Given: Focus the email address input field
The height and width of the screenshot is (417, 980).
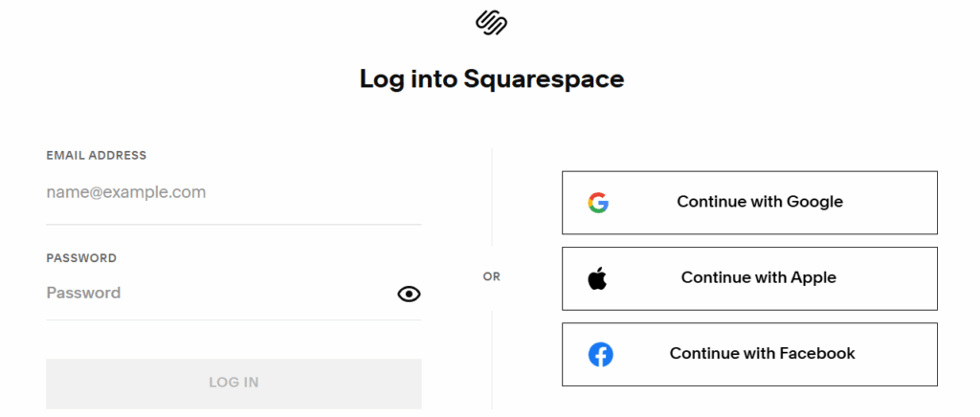Looking at the screenshot, I should point(234,192).
